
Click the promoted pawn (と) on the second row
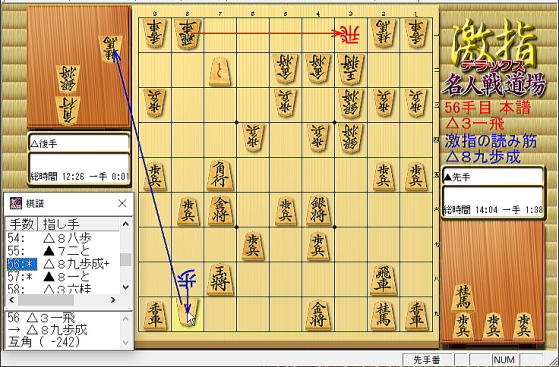coord(220,72)
